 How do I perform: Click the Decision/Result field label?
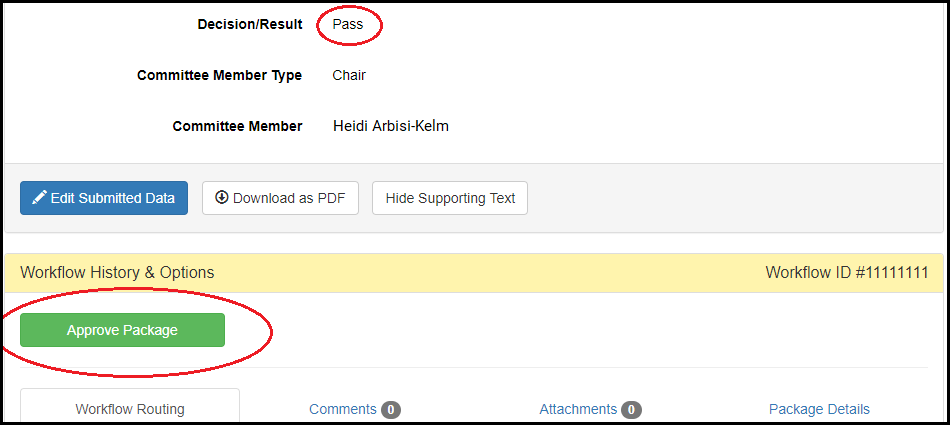coord(250,24)
